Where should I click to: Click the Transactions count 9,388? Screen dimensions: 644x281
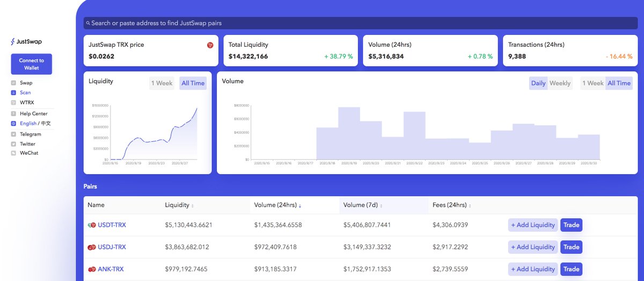click(517, 56)
